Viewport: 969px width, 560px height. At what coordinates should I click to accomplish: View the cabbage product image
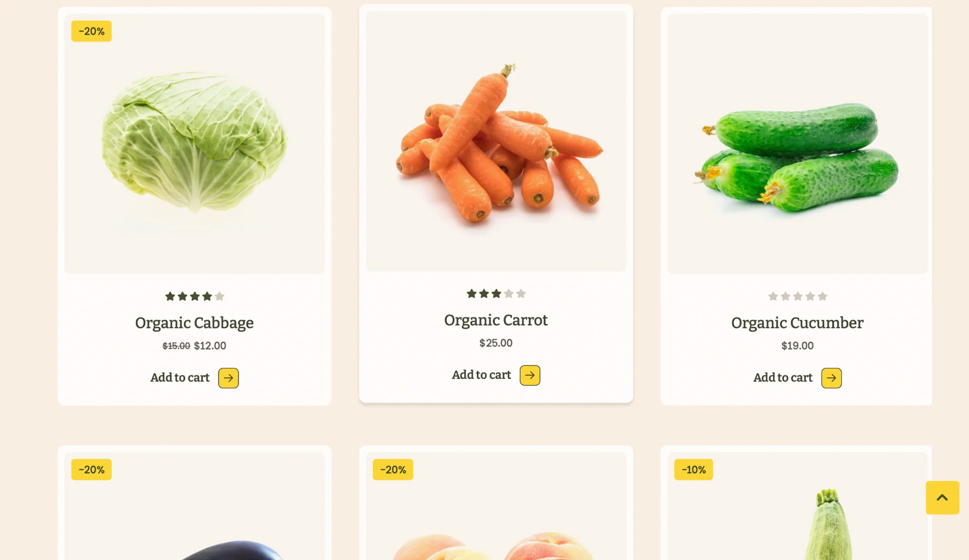194,144
